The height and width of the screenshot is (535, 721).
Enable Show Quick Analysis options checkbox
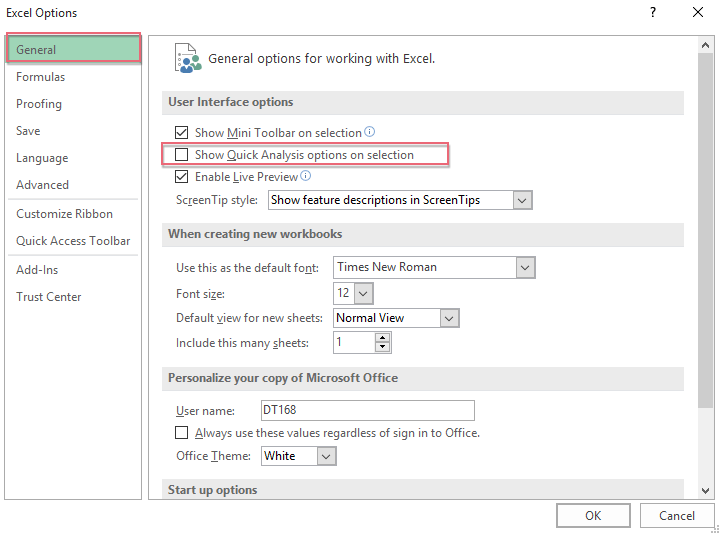click(x=181, y=155)
